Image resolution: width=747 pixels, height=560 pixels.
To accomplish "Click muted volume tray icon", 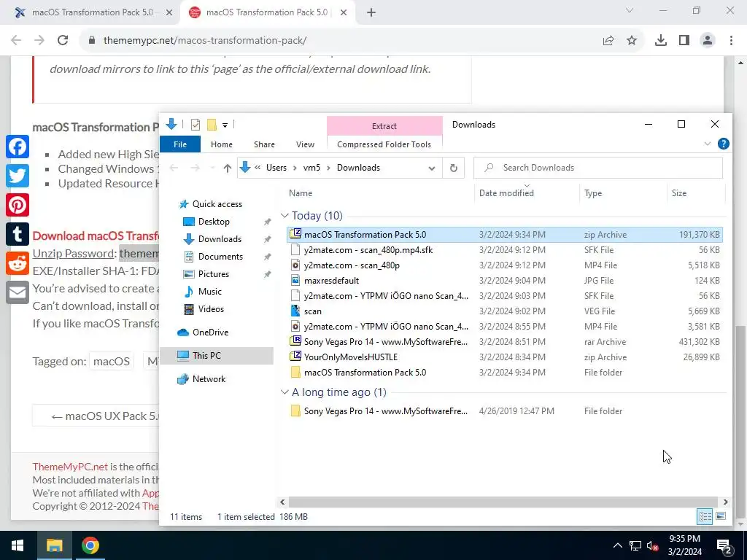I will coord(653,545).
